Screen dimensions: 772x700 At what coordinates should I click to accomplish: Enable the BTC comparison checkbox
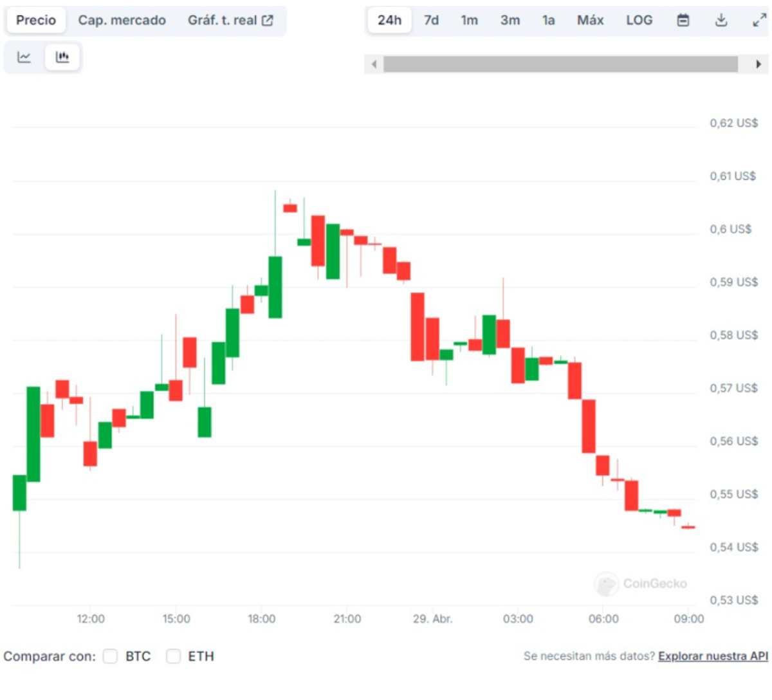pyautogui.click(x=110, y=656)
